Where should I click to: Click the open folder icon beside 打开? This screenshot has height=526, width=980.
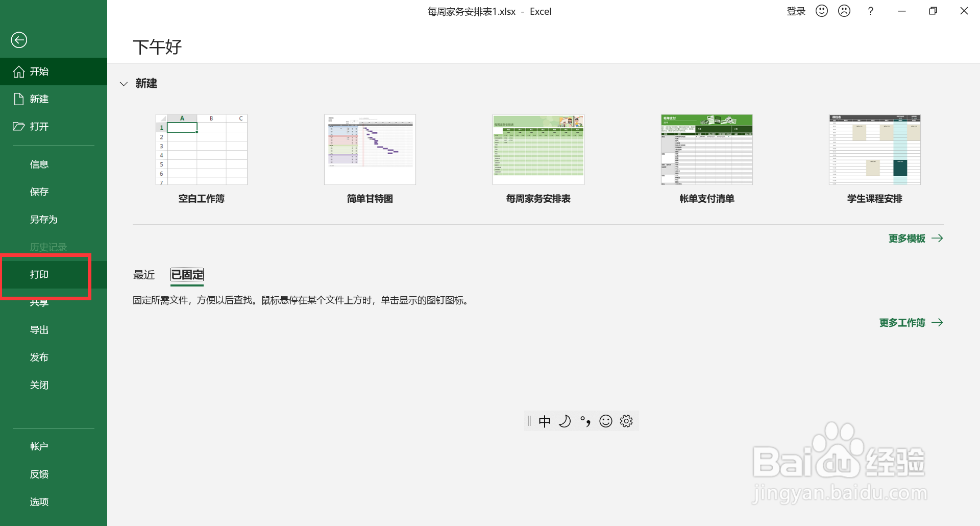point(19,126)
